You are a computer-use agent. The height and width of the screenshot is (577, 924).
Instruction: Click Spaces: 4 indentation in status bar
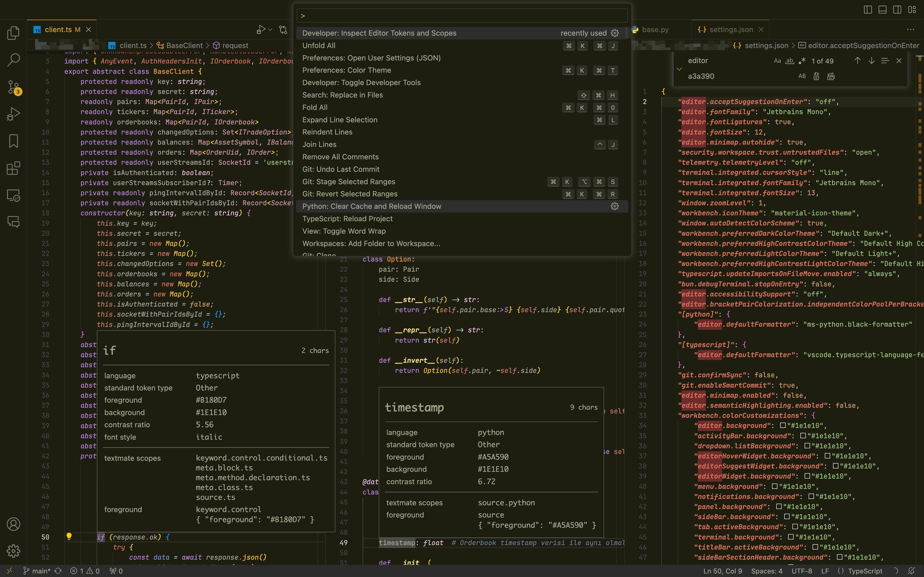(766, 571)
